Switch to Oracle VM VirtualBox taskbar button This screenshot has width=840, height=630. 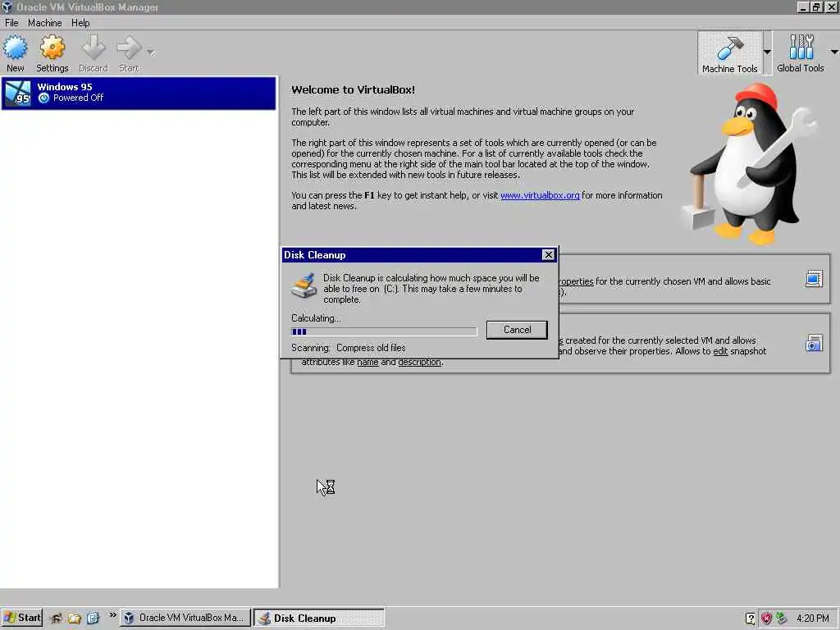pyautogui.click(x=185, y=618)
